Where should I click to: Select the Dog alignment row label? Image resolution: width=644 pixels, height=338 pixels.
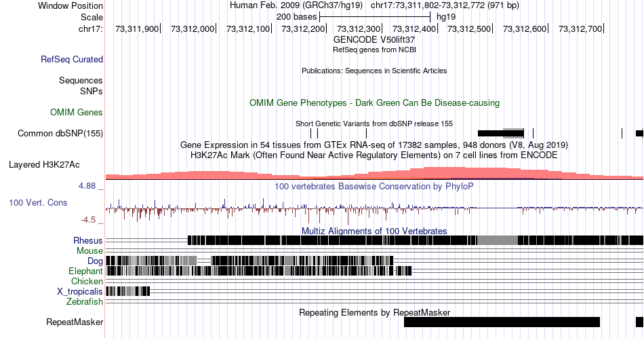[95, 261]
